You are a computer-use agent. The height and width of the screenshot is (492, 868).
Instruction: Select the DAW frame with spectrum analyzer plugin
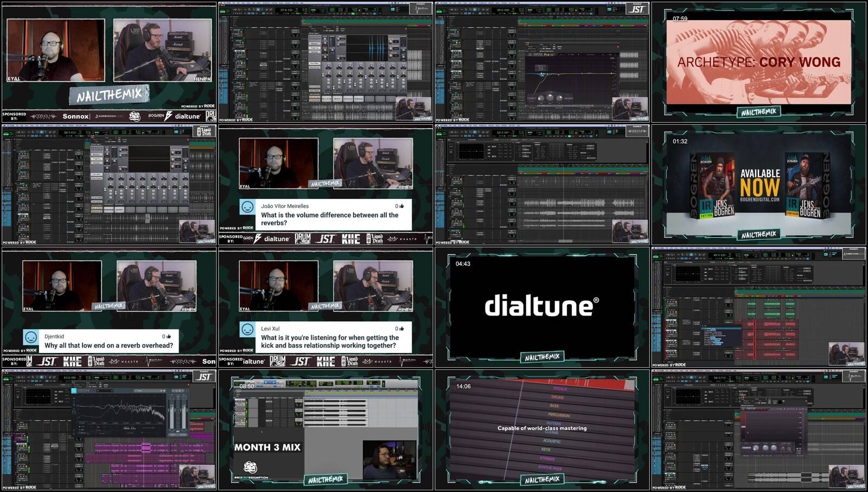click(x=109, y=430)
